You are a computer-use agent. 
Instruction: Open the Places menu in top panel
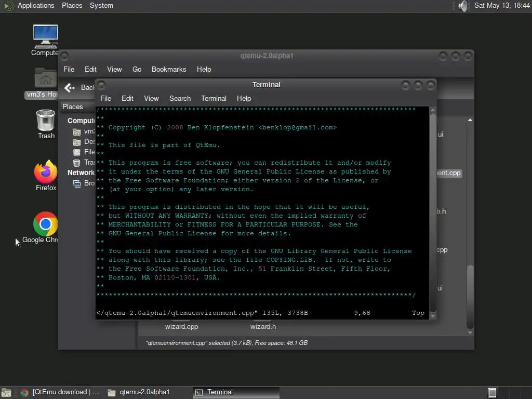[72, 5]
